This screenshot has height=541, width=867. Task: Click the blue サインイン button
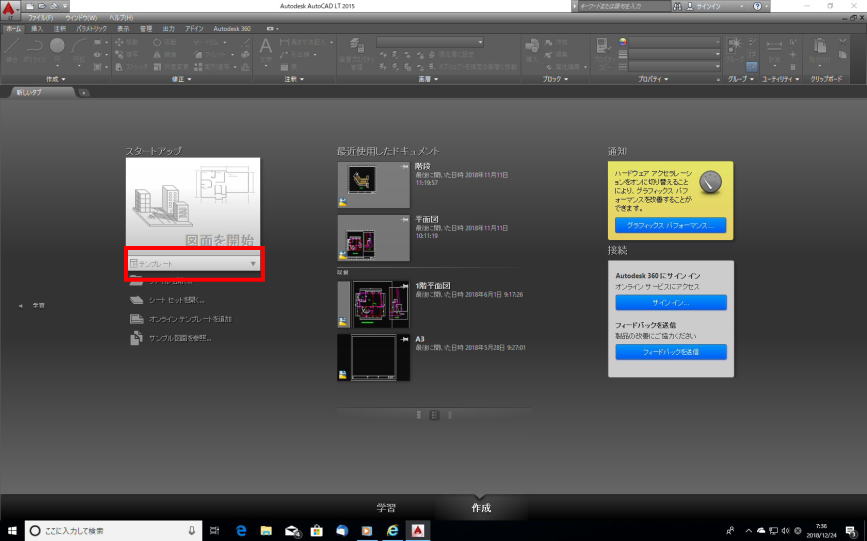click(x=671, y=303)
